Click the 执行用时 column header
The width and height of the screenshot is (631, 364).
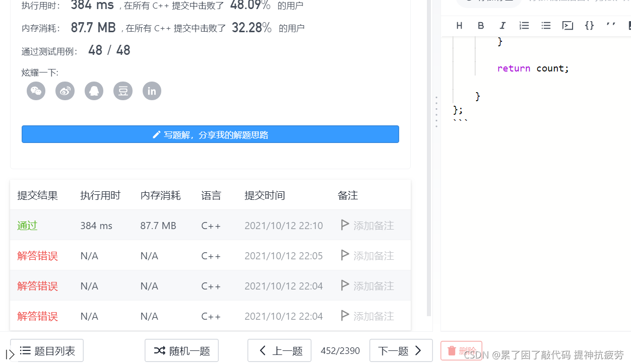click(x=100, y=195)
